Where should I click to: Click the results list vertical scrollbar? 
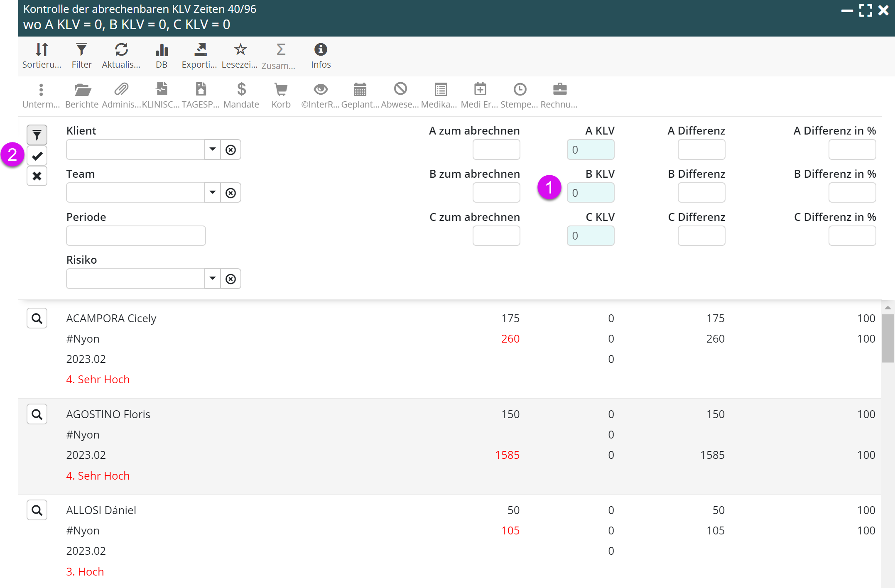888,338
